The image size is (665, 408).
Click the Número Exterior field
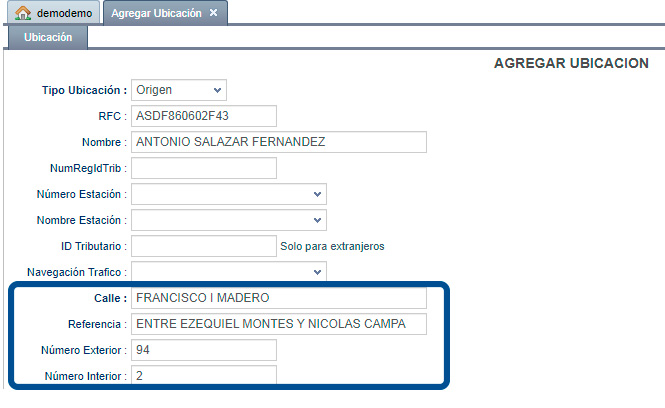click(x=204, y=350)
